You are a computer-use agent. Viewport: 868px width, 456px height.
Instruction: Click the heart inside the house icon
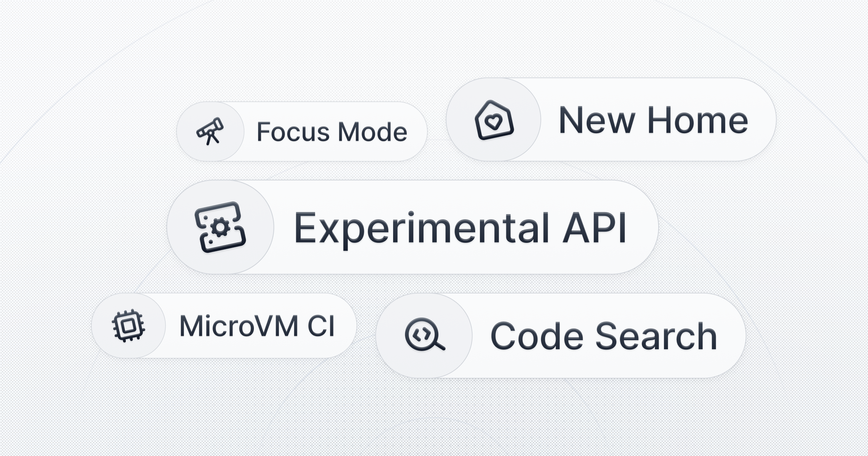click(494, 121)
